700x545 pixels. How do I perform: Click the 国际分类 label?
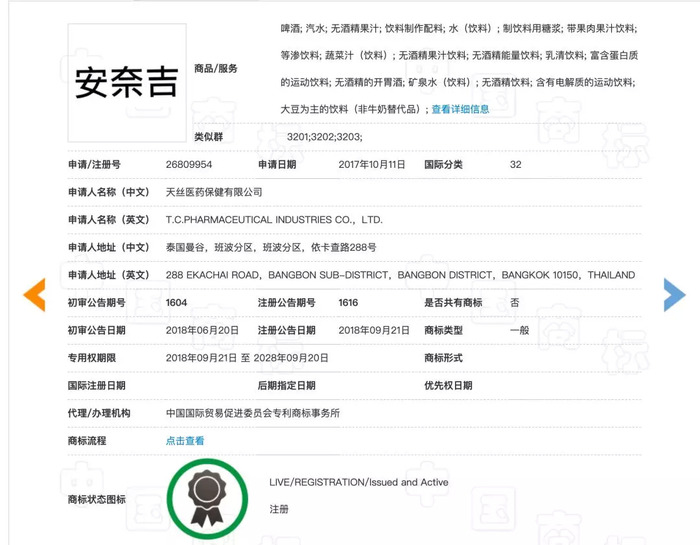click(x=443, y=164)
